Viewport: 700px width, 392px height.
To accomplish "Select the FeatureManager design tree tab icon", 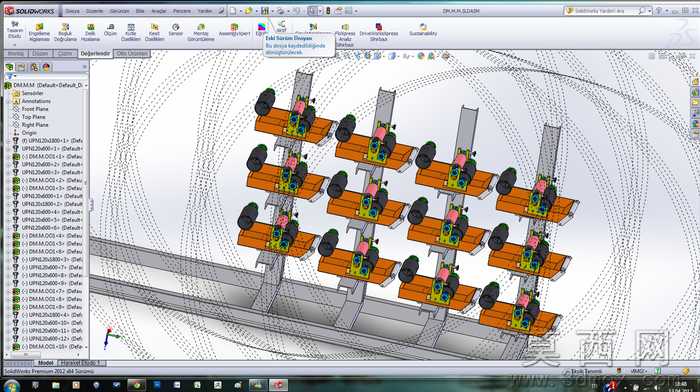I will (9, 67).
